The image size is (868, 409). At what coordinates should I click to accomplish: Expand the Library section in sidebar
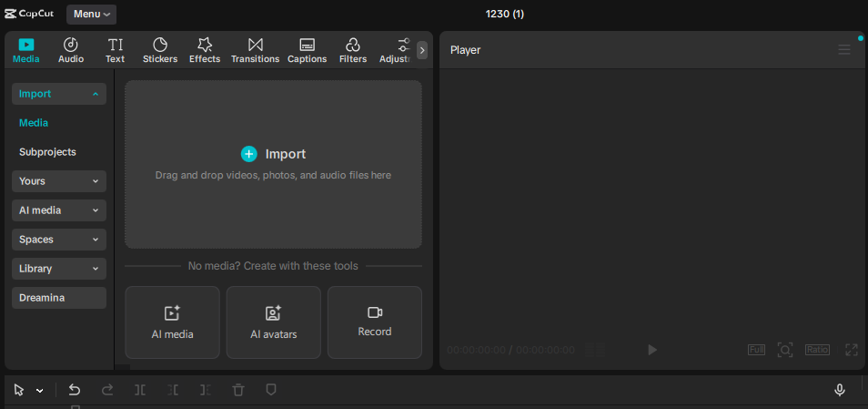click(x=59, y=269)
